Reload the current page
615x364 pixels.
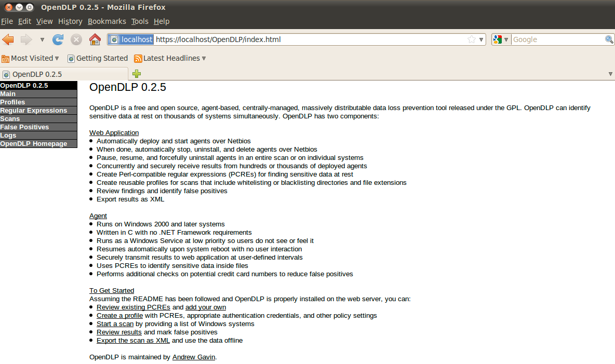[x=58, y=39]
